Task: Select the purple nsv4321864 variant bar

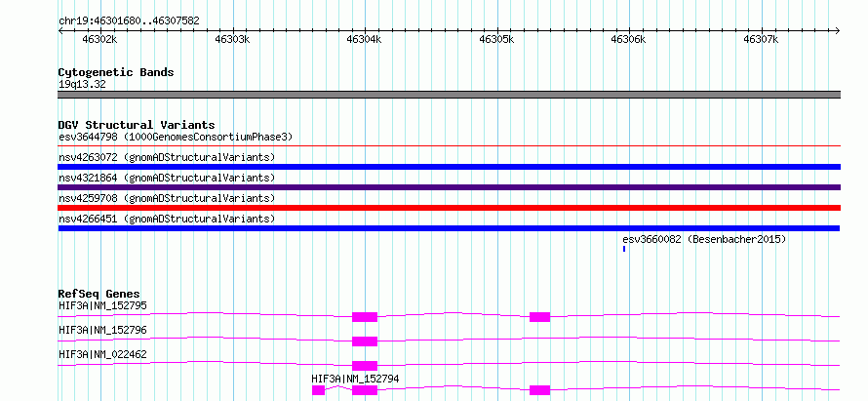Action: [449, 187]
